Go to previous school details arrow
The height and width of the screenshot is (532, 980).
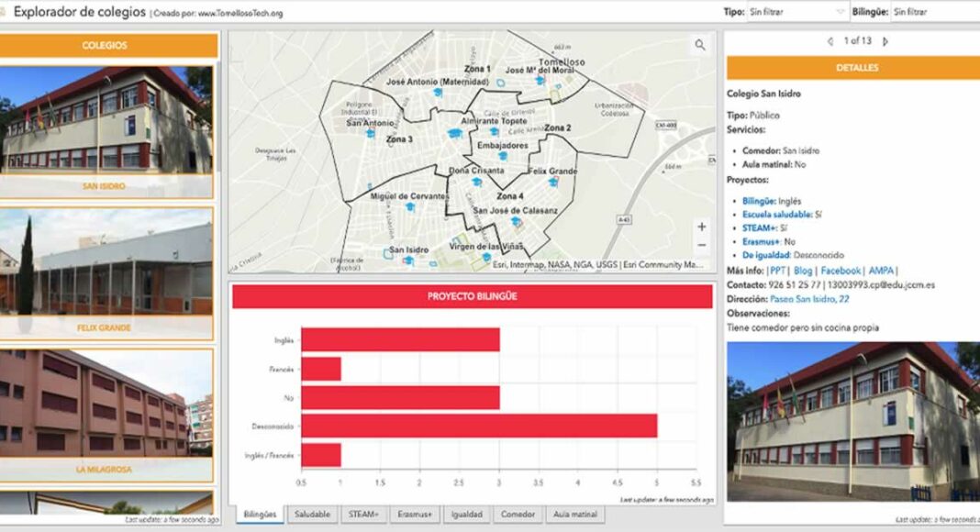point(830,41)
